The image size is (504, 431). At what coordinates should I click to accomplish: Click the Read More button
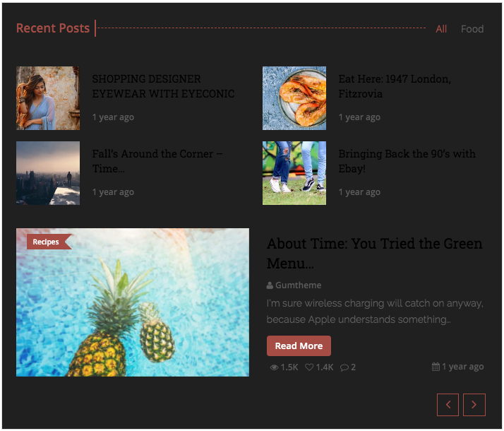(x=299, y=346)
